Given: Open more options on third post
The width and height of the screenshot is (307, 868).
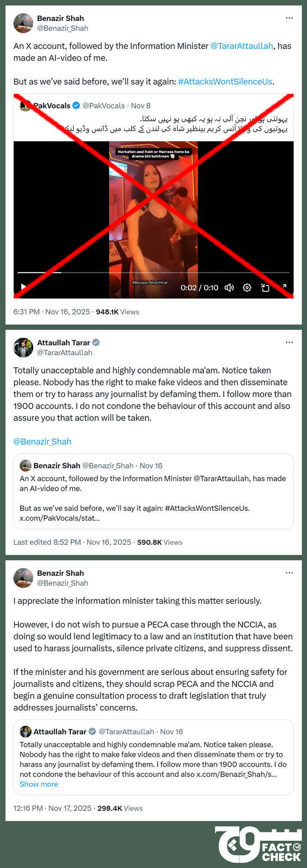Looking at the screenshot, I should point(289,573).
